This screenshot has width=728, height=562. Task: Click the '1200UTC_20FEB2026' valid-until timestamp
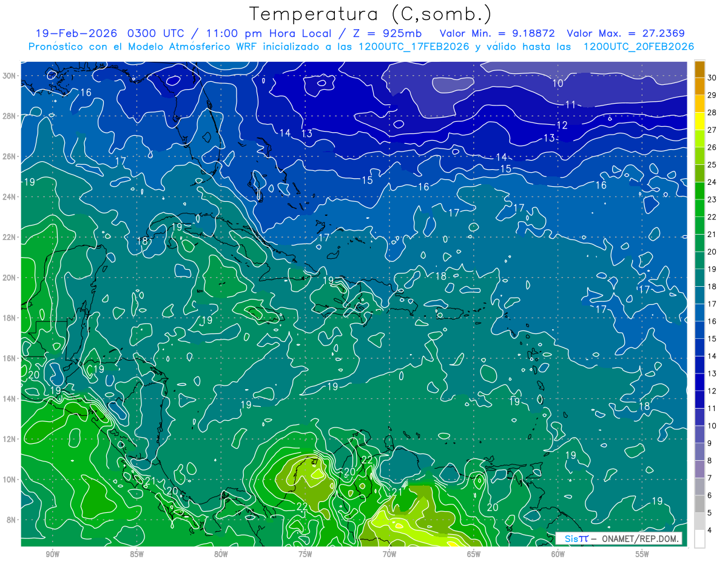(639, 47)
